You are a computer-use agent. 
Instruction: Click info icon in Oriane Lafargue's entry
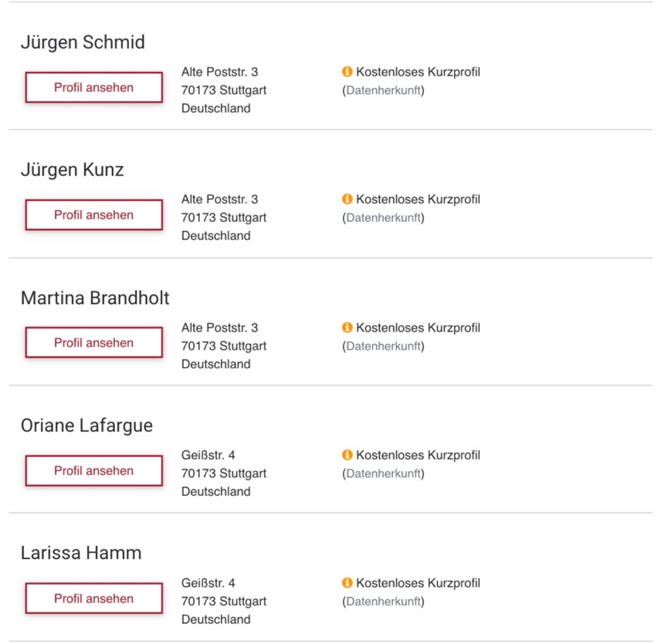pos(347,455)
